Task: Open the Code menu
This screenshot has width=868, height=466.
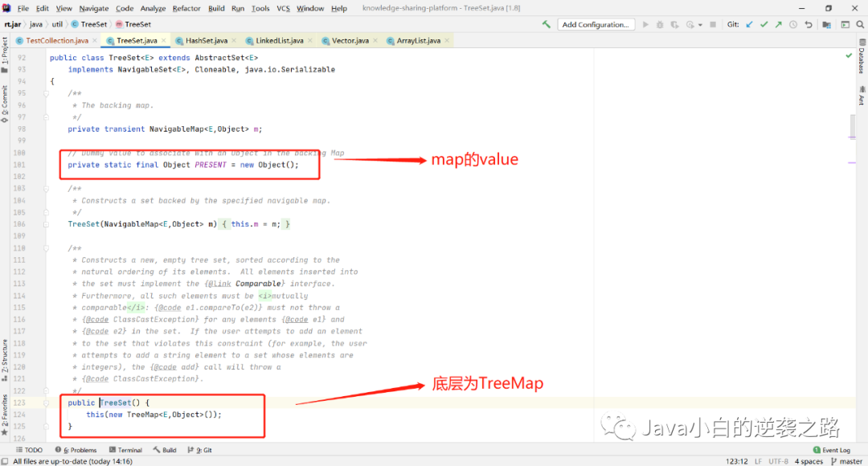Action: tap(125, 8)
